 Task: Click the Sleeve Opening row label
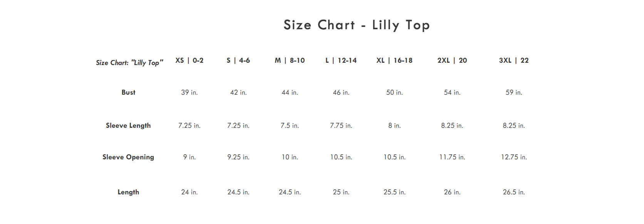pos(128,157)
